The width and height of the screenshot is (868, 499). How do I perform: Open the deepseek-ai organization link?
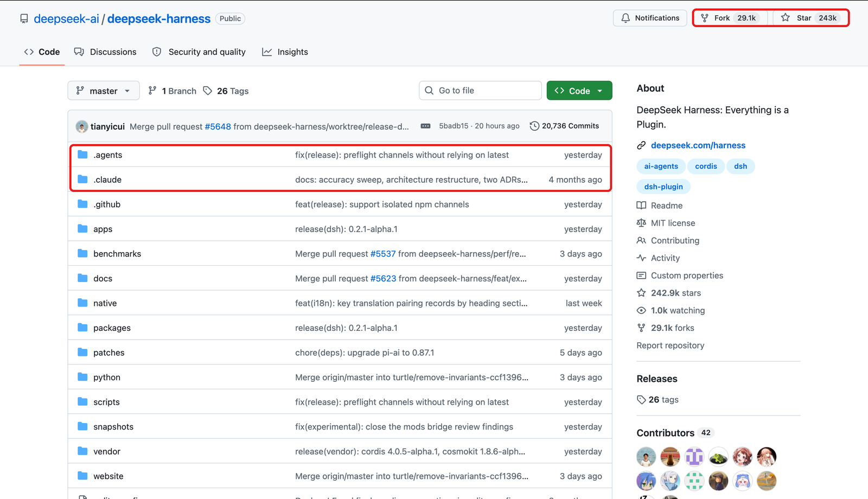click(x=66, y=19)
